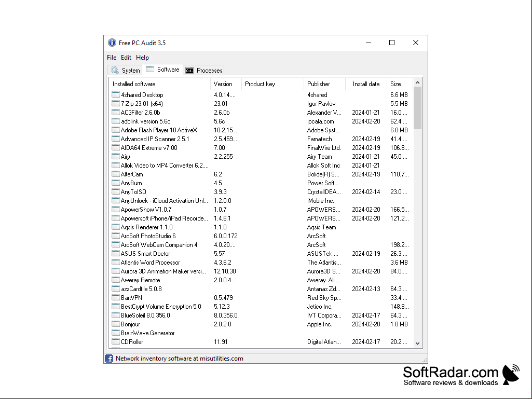Click version 12.10.30 cell

point(225,271)
